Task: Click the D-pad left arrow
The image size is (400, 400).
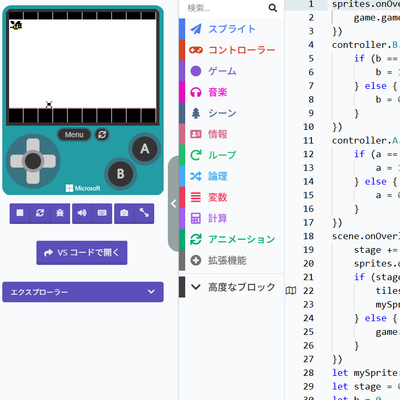Action: pyautogui.click(x=17, y=161)
